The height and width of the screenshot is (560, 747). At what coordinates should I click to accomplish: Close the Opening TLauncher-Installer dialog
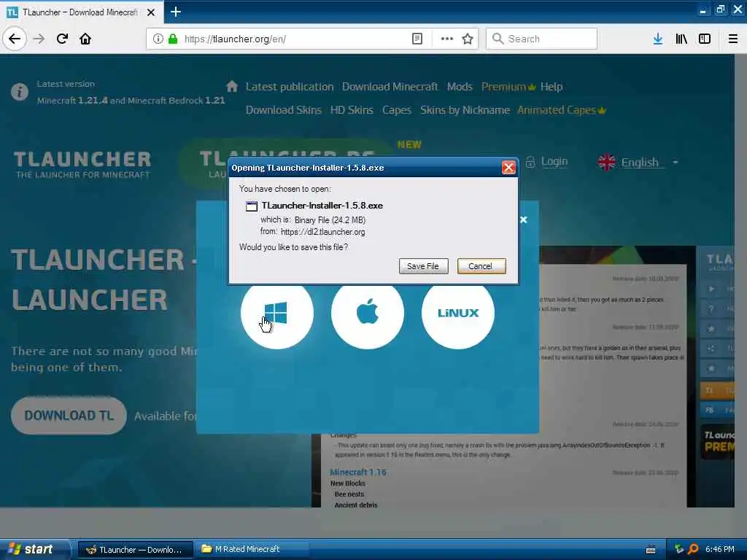point(508,168)
